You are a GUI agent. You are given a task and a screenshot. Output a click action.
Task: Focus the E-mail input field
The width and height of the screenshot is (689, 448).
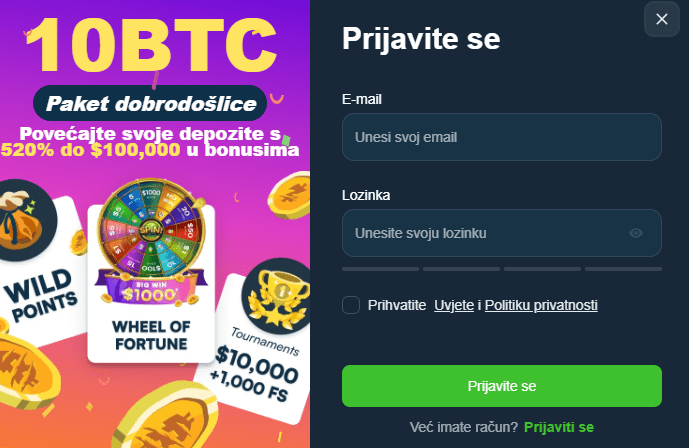[502, 137]
